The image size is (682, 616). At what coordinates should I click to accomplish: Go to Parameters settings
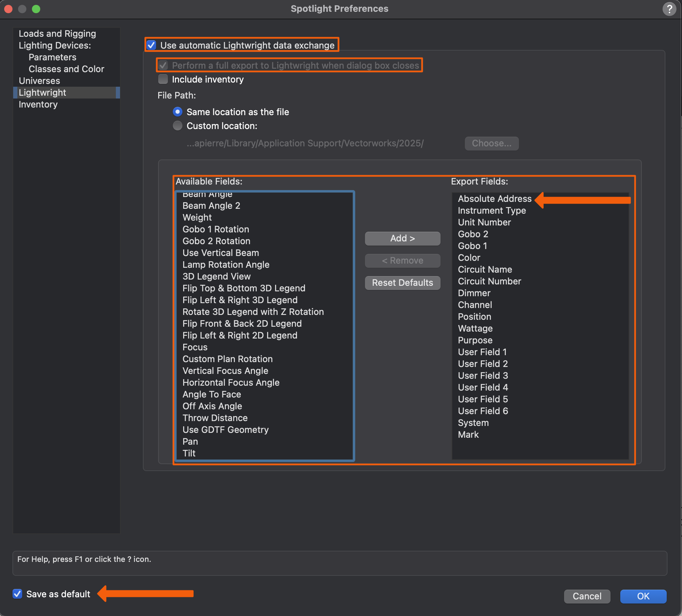[52, 57]
